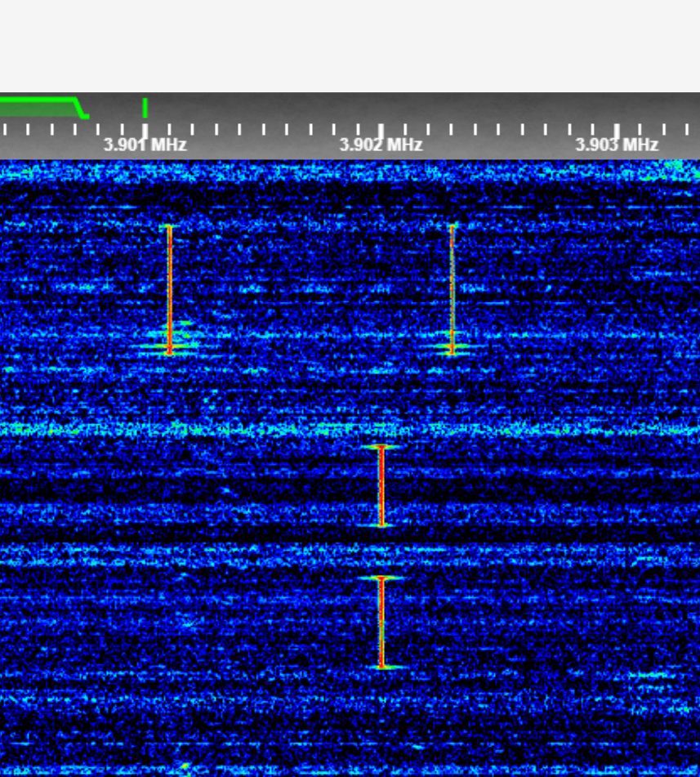Click top end of upper-right red signal
The image size is (700, 777).
452,226
